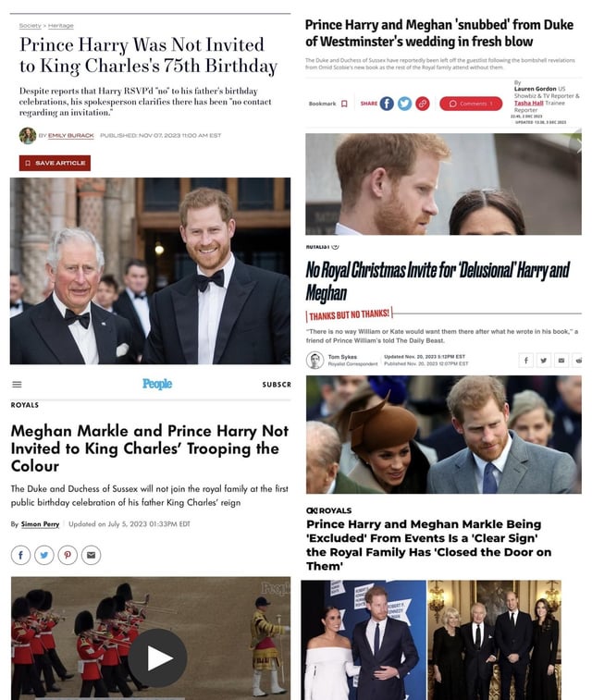The height and width of the screenshot is (700, 592).
Task: Share Daily Beast article on Facebook
Action: tap(526, 361)
